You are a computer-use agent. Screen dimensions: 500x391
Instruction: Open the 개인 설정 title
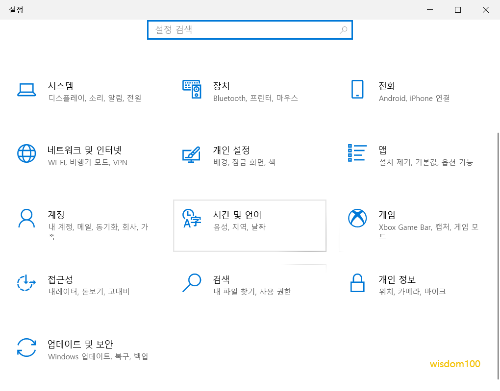click(231, 150)
